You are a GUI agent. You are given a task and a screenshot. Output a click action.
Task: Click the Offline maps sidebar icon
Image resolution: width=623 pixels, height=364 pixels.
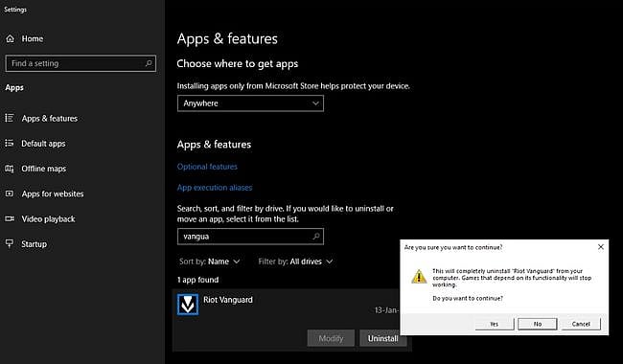(10, 169)
